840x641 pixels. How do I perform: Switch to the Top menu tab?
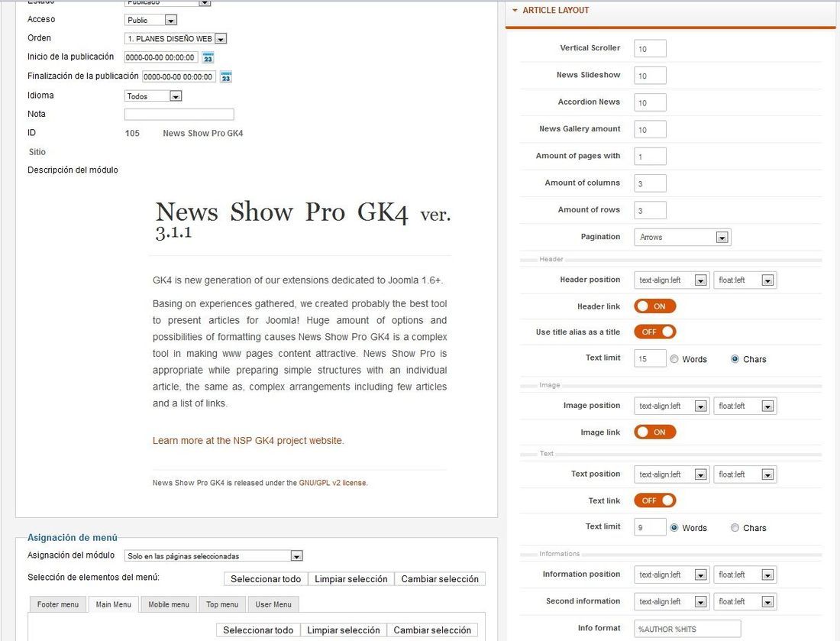222,604
